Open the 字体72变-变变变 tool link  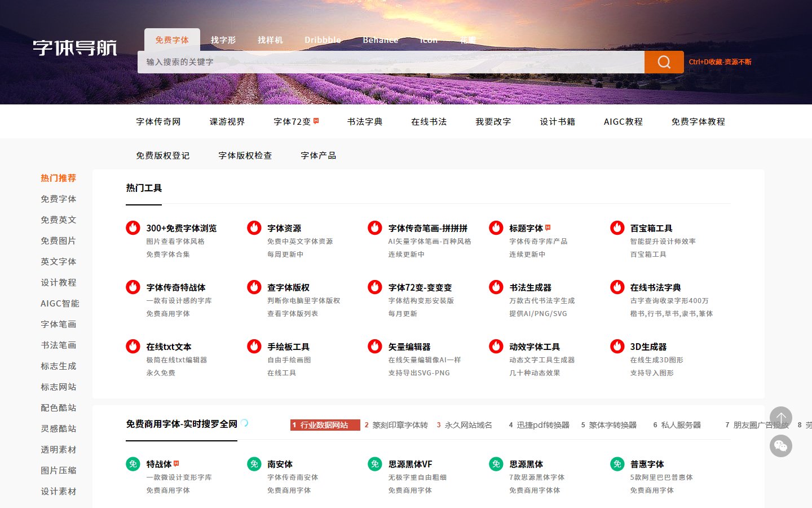click(420, 287)
